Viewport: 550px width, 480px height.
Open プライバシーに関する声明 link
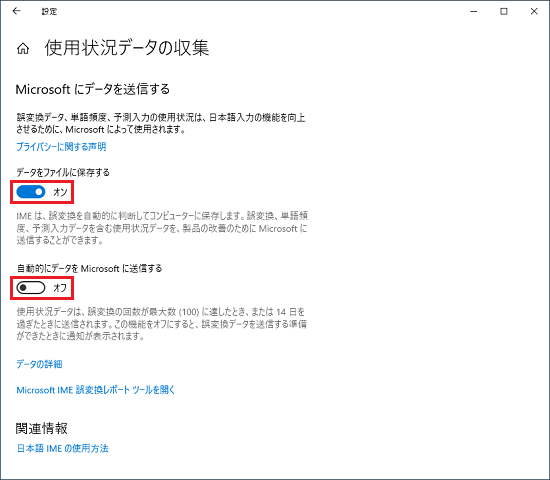click(x=61, y=147)
